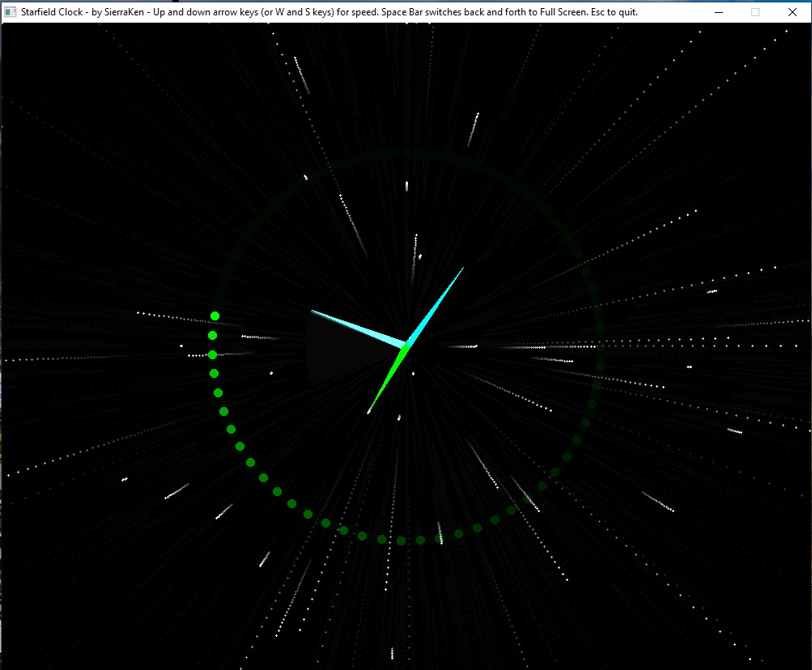Click the third green dot from the trail's bright end
The image size is (812, 670).
tap(212, 354)
